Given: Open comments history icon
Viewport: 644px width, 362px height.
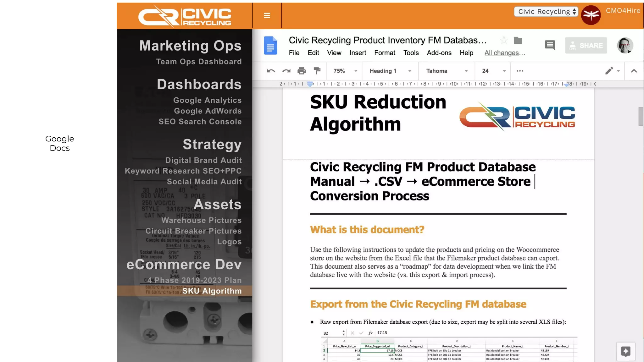Looking at the screenshot, I should 550,45.
